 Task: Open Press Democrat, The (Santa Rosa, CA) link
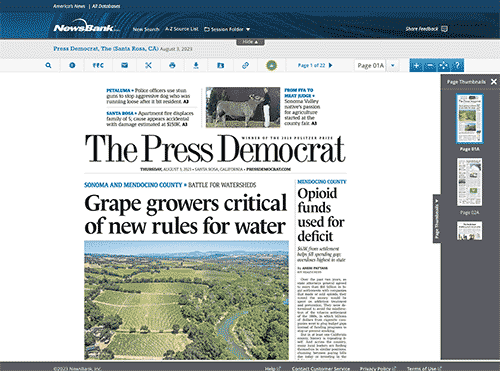tap(106, 49)
